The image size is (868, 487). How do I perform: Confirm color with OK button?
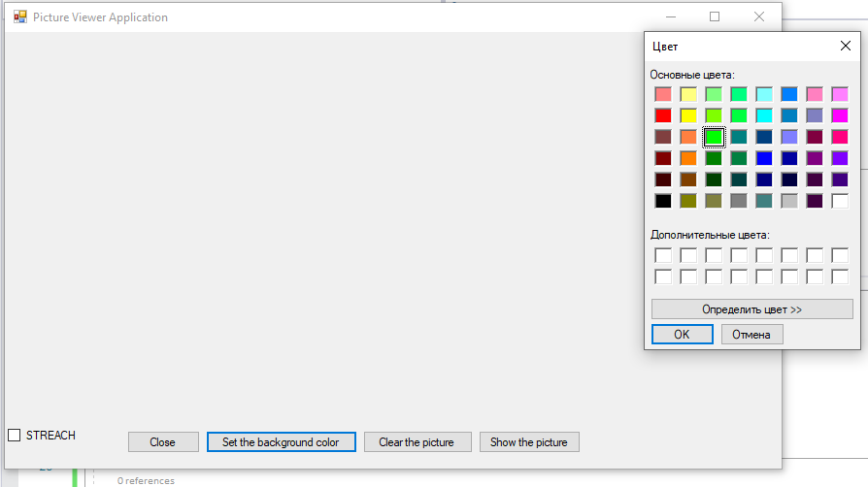pos(682,335)
